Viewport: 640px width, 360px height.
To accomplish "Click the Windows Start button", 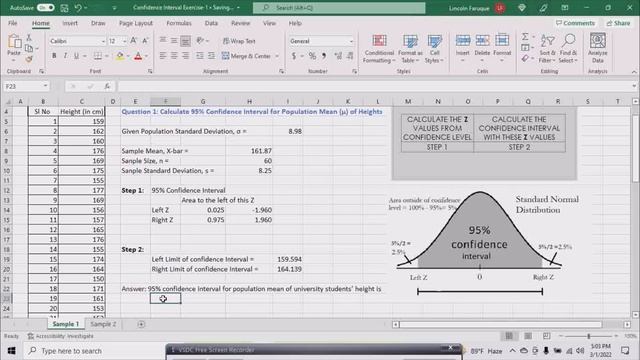I will pos(11,351).
